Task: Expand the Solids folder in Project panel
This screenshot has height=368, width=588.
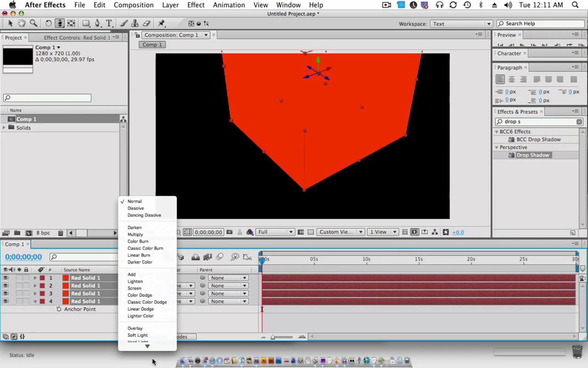Action: click(4, 128)
